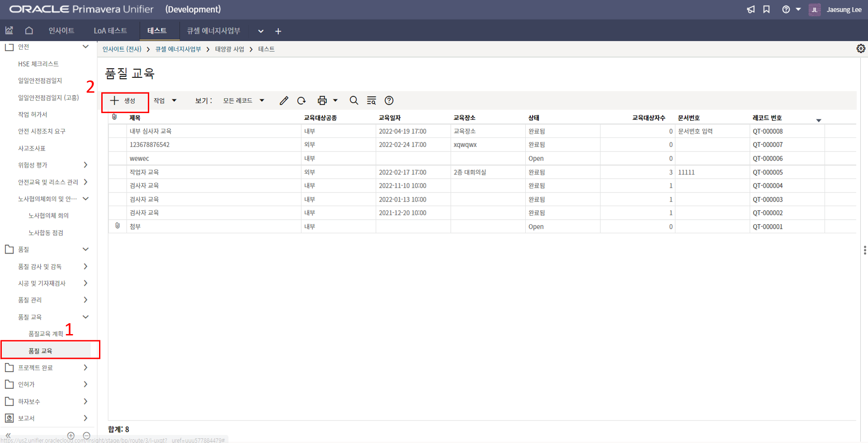Go to the home icon tab

click(x=29, y=31)
